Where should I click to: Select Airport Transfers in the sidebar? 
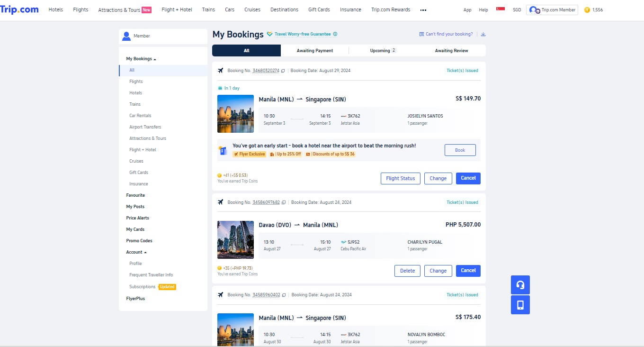[x=145, y=127]
